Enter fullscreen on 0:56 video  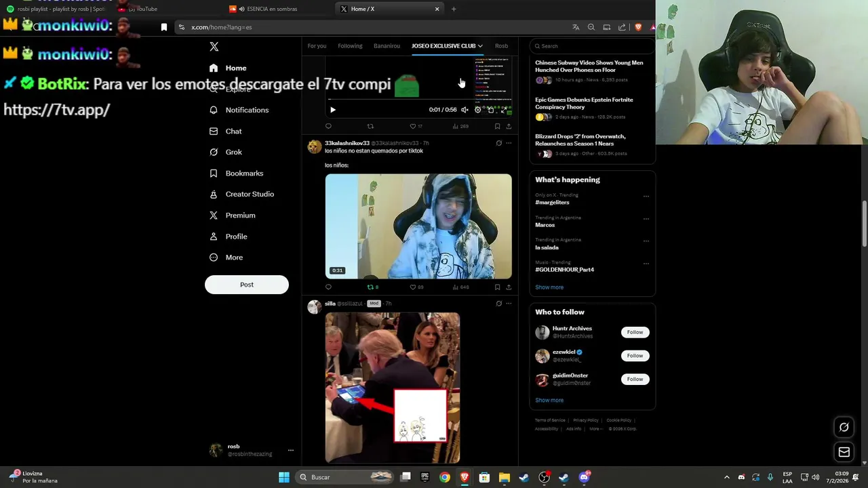tap(503, 110)
